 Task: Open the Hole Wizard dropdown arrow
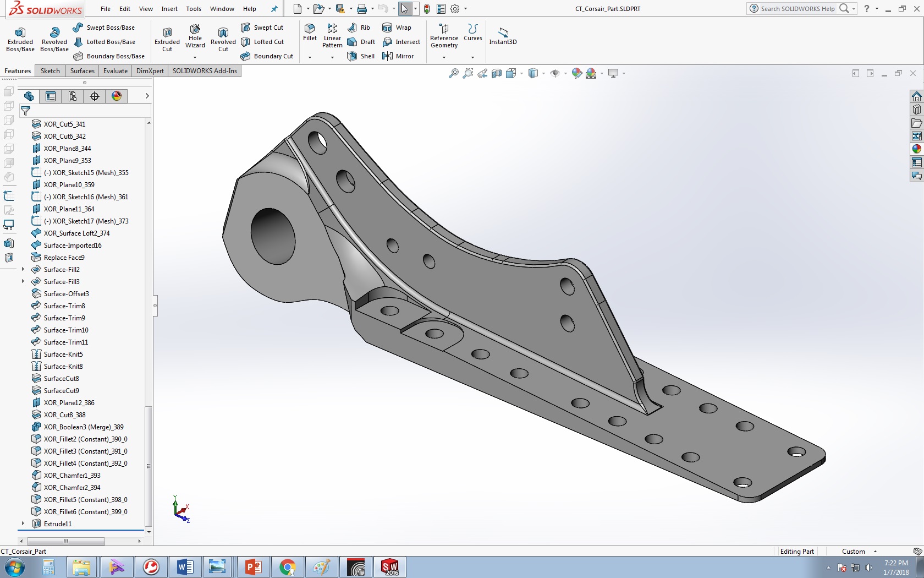pos(195,57)
